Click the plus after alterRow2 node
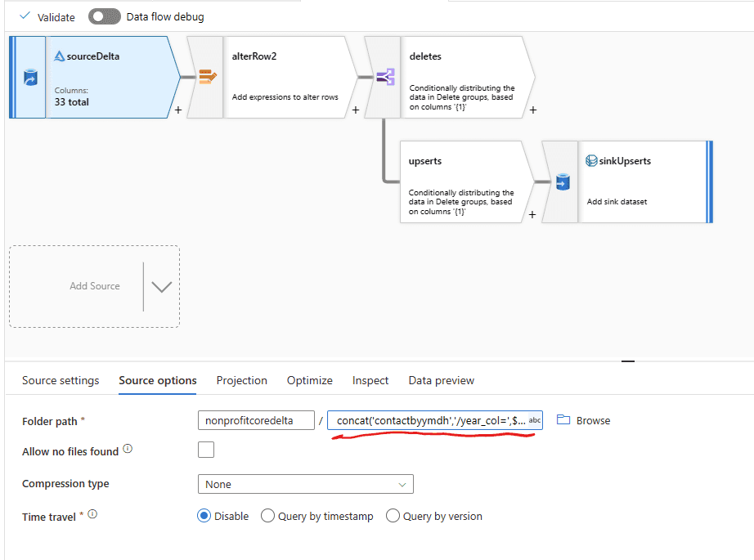The height and width of the screenshot is (560, 754). tap(356, 110)
